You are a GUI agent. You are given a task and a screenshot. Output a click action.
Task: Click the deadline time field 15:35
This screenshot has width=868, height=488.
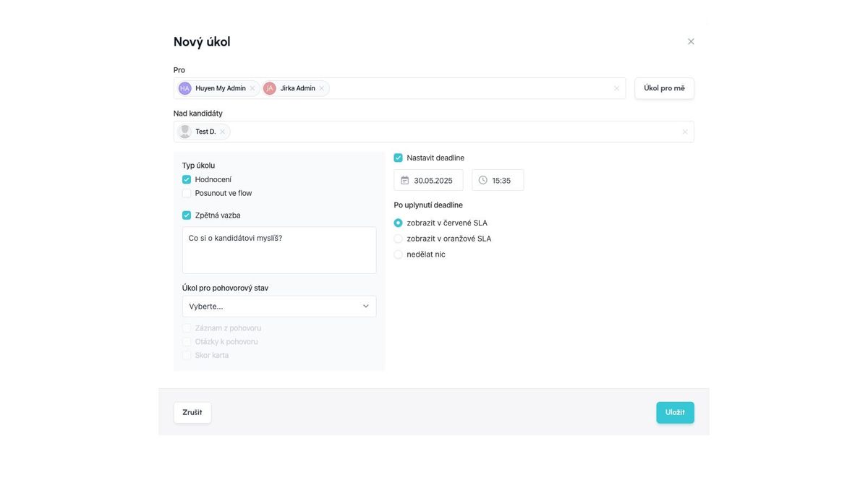(x=498, y=180)
